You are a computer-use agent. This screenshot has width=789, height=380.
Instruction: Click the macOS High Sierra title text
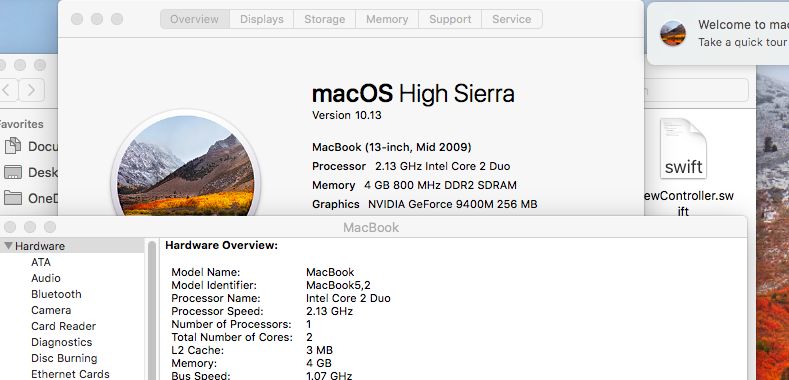pyautogui.click(x=413, y=94)
